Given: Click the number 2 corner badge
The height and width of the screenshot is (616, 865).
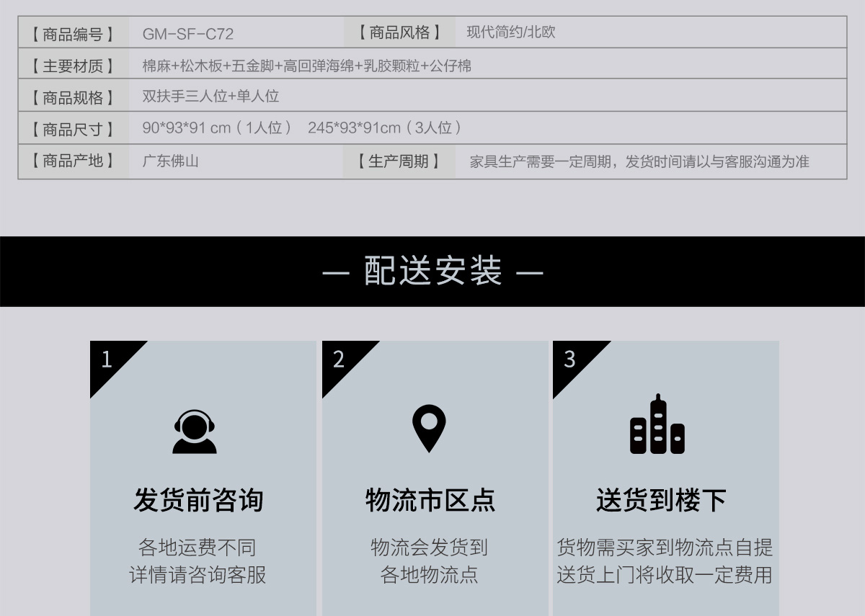Looking at the screenshot, I should pyautogui.click(x=340, y=359).
